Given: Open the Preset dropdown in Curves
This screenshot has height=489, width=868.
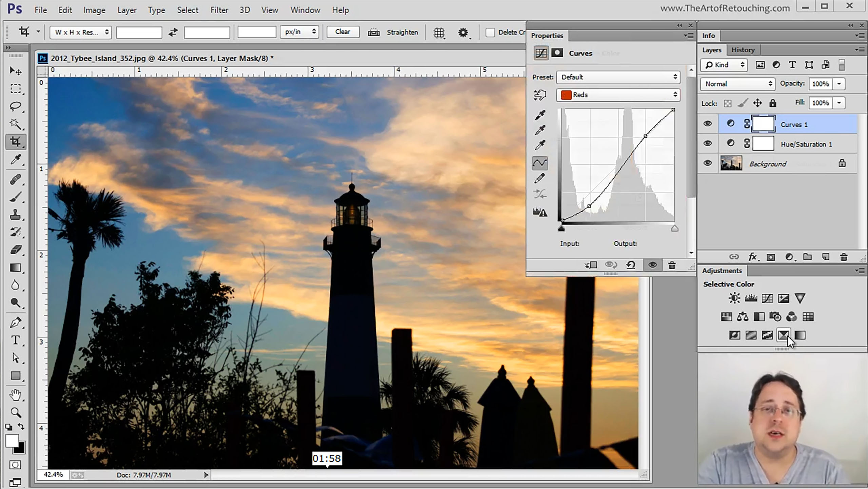Looking at the screenshot, I should (618, 76).
